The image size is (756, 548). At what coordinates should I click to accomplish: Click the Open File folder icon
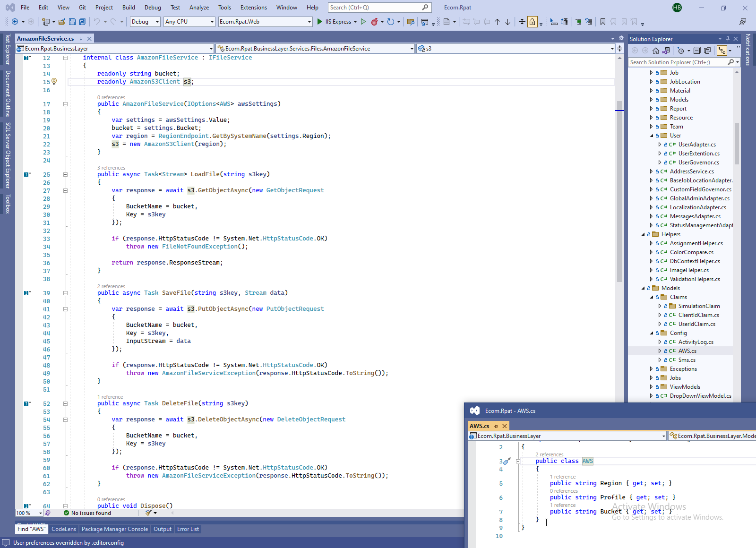coord(62,22)
